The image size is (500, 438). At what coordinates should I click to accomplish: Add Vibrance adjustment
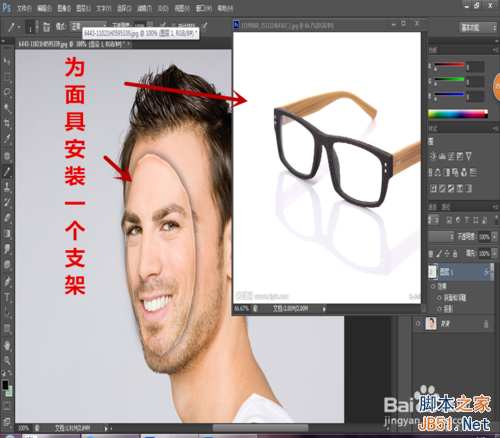(x=469, y=156)
